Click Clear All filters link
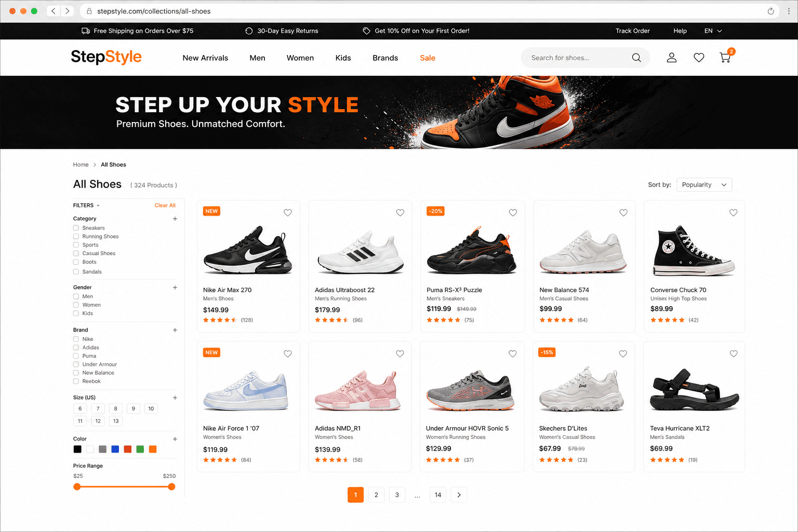The height and width of the screenshot is (532, 798). 165,205
